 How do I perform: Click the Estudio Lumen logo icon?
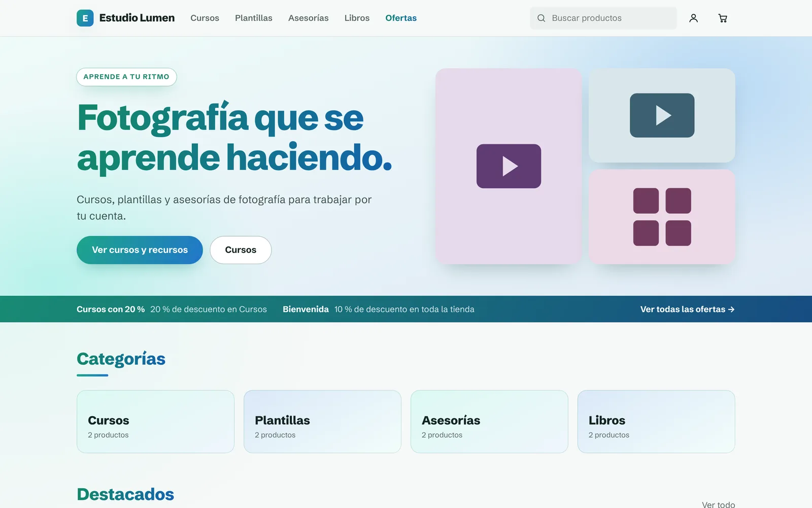[85, 18]
